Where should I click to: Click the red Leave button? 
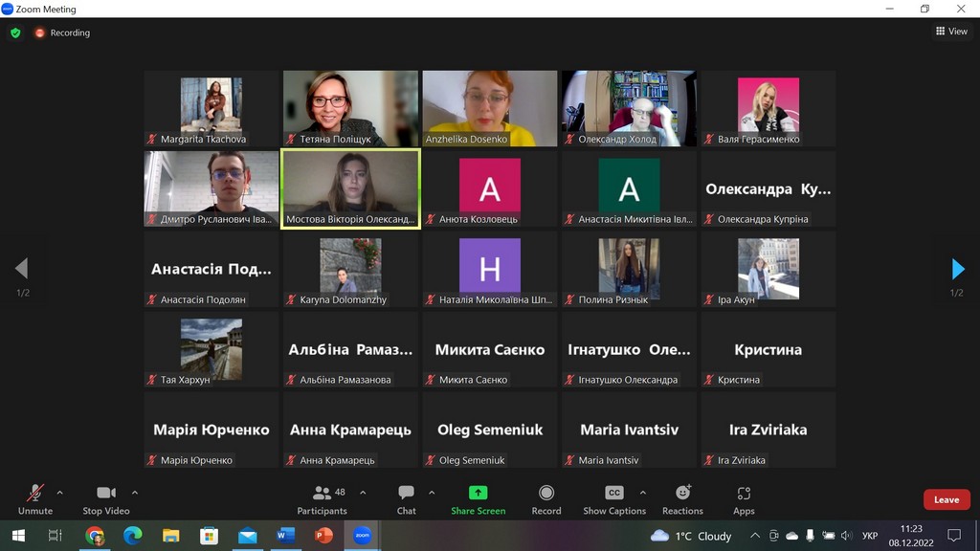pos(946,499)
